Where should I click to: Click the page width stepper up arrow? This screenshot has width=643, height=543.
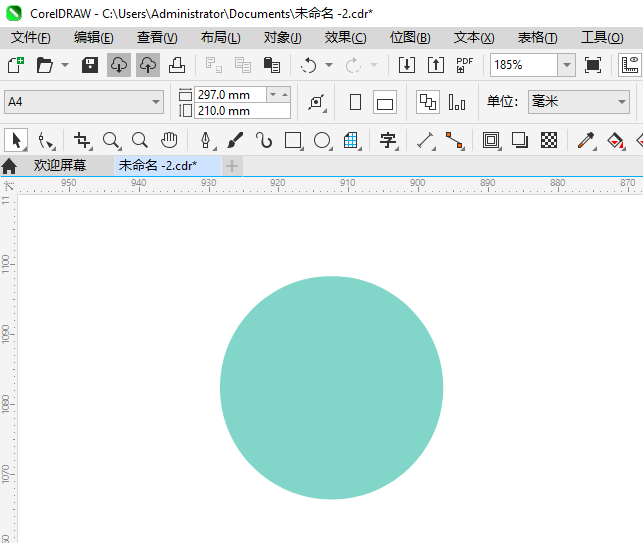285,94
